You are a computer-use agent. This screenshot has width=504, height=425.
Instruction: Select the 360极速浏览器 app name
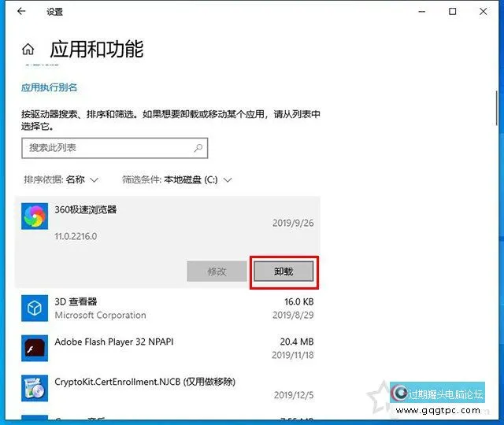point(86,210)
